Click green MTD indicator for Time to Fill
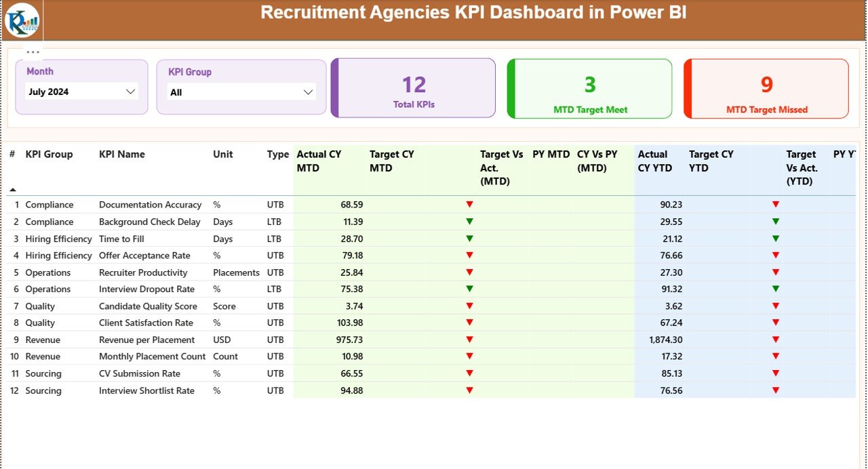Image resolution: width=868 pixels, height=469 pixels. (469, 238)
